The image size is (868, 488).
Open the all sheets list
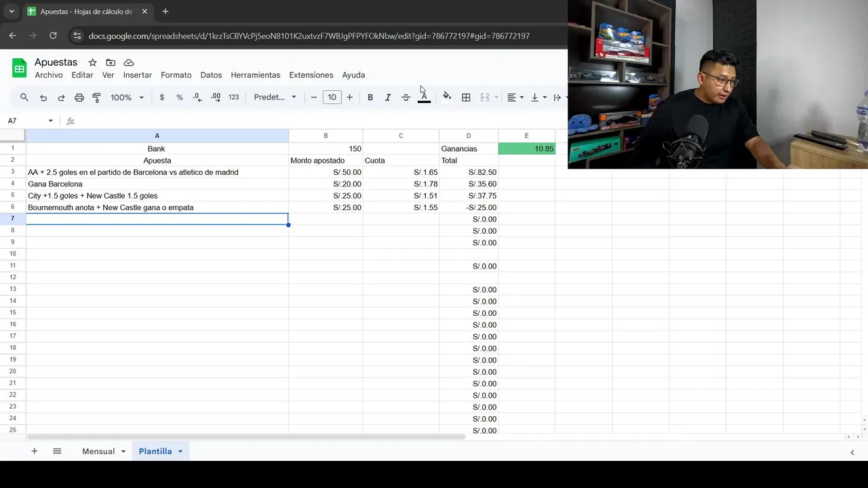point(57,451)
